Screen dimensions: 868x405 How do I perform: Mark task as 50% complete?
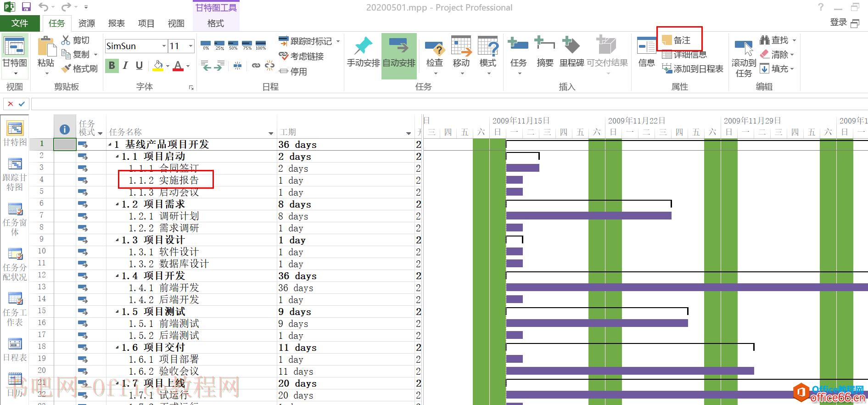233,45
